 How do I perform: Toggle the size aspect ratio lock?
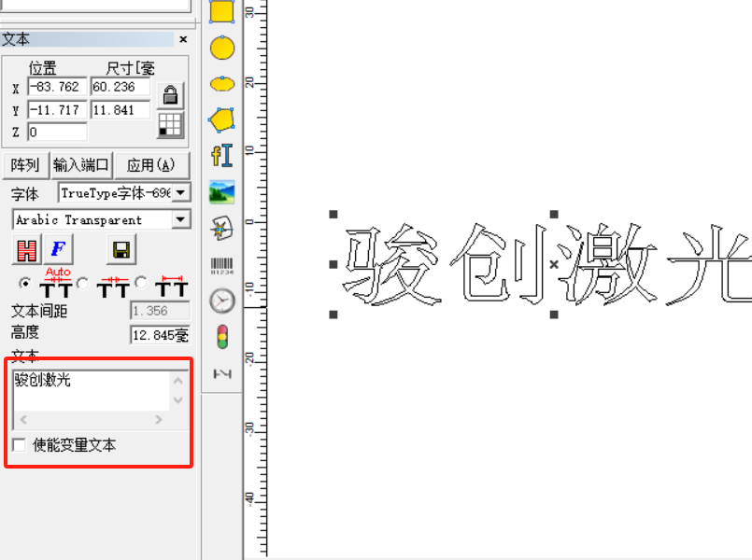click(170, 95)
